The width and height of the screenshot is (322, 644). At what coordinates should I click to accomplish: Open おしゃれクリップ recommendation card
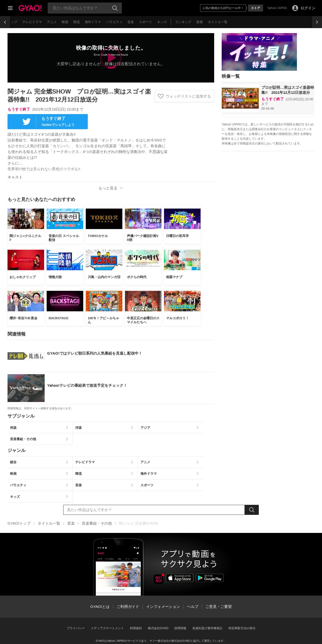coord(26,266)
